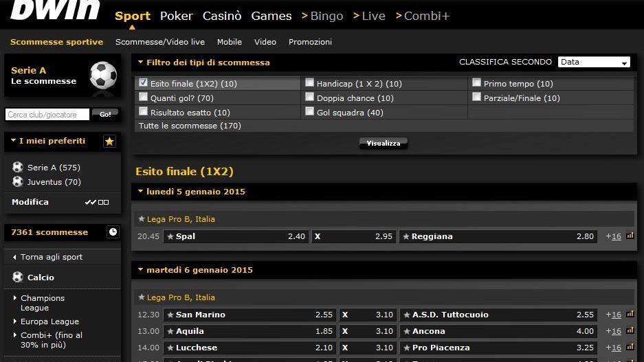Viewport: 644px width, 362px height.
Task: Open the Sport main tab
Action: 132,16
